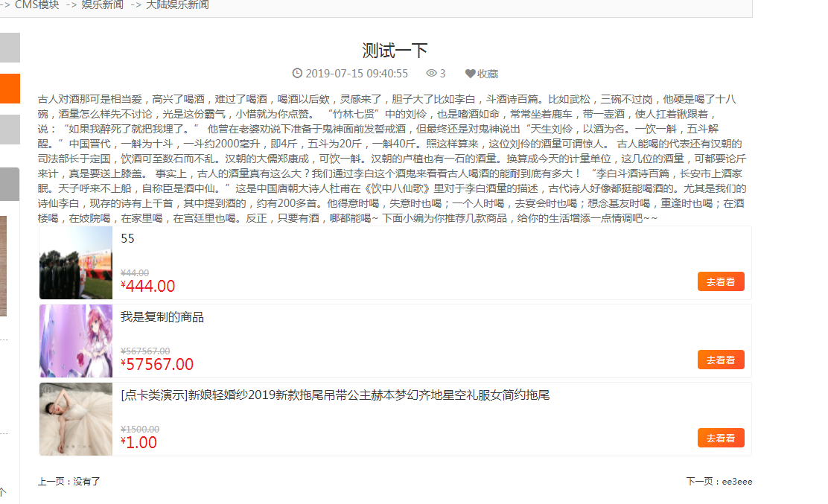The height and width of the screenshot is (504, 828).
Task: Click the article title 测试一下
Action: coord(395,51)
